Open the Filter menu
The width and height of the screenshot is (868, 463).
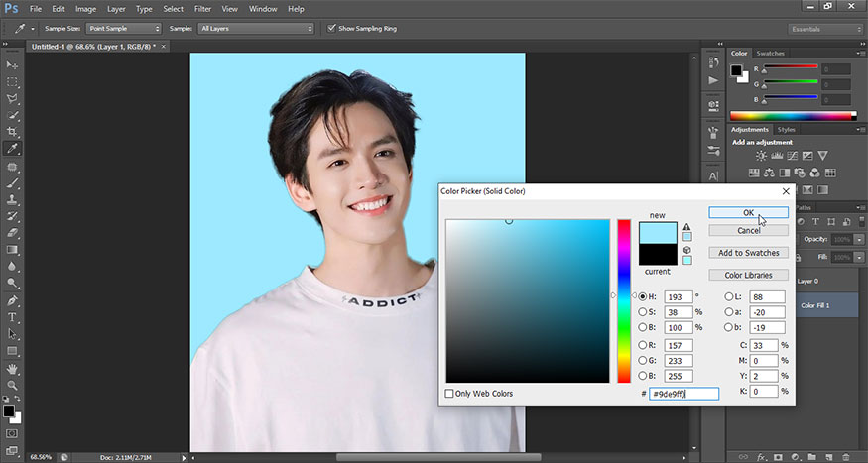click(x=202, y=9)
